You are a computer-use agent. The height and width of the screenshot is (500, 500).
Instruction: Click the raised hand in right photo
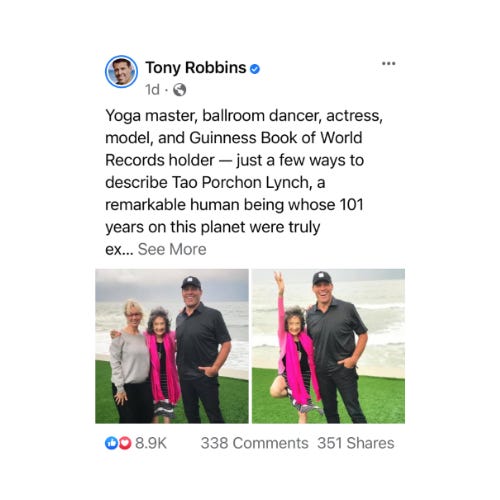[279, 279]
